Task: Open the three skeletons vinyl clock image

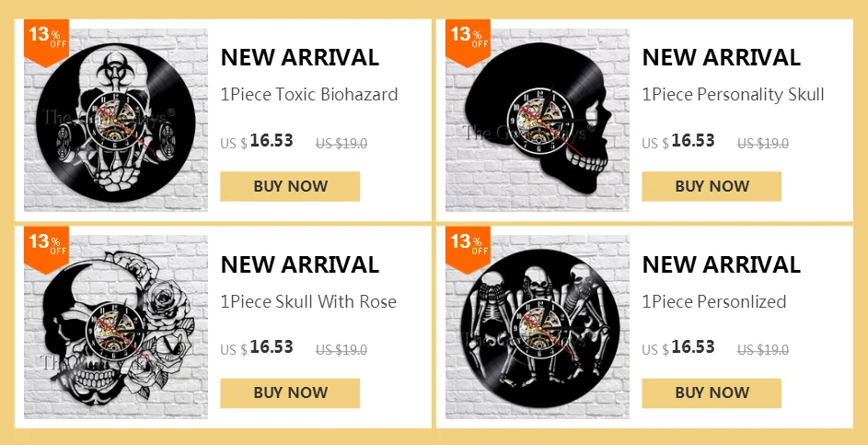Action: coord(537,327)
